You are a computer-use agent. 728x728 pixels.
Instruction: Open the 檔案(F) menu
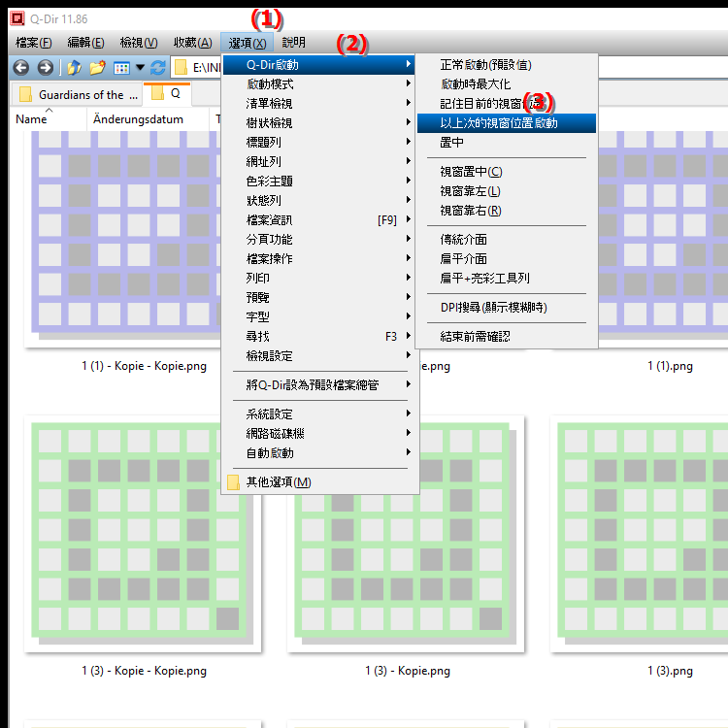[33, 43]
